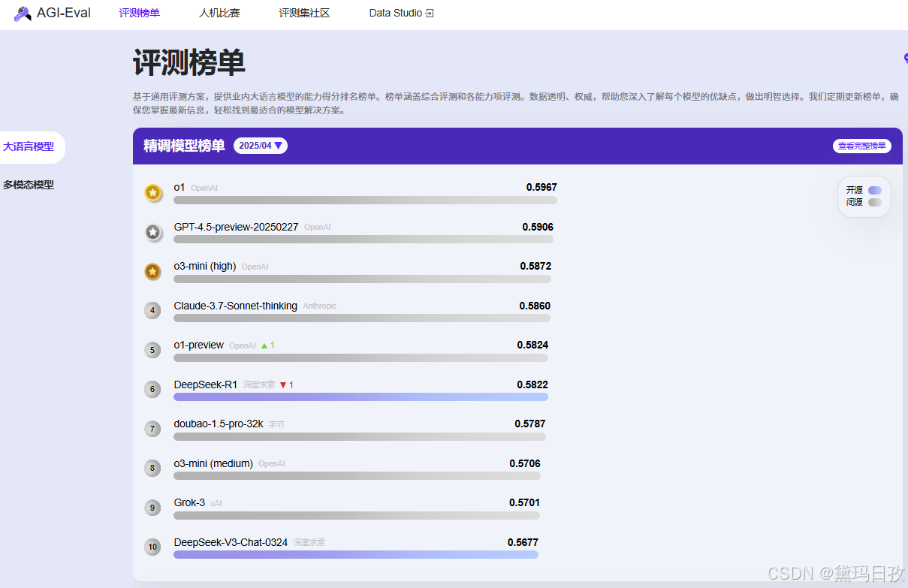Toggle the 开源 open-source switch
Viewport: 908px width, 588px height.
tap(874, 190)
